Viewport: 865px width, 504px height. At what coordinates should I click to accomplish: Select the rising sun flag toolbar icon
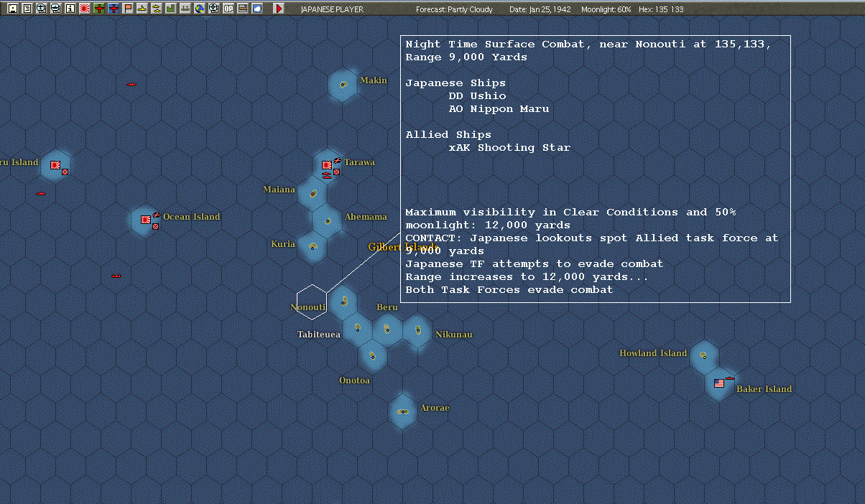(84, 9)
